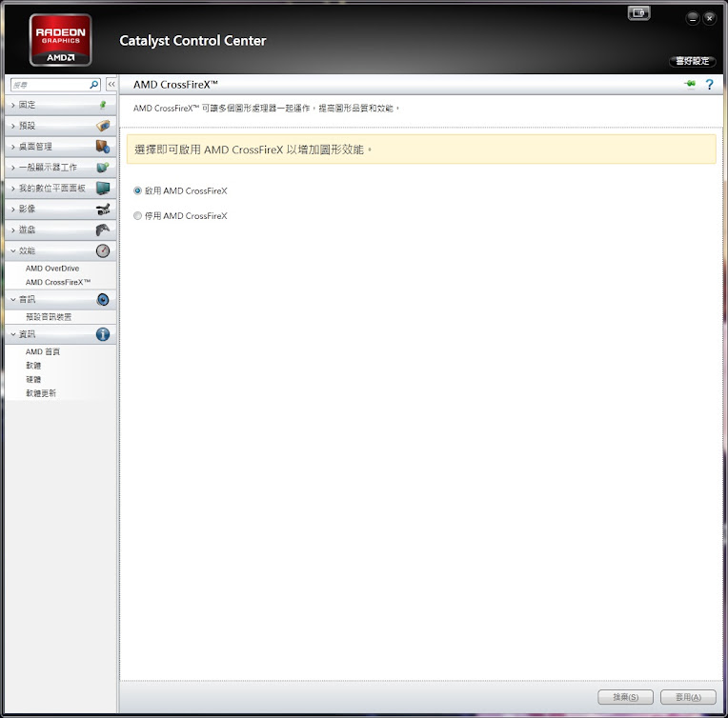Open 預設音訊裝置 page
This screenshot has height=718, width=728.
[x=49, y=317]
